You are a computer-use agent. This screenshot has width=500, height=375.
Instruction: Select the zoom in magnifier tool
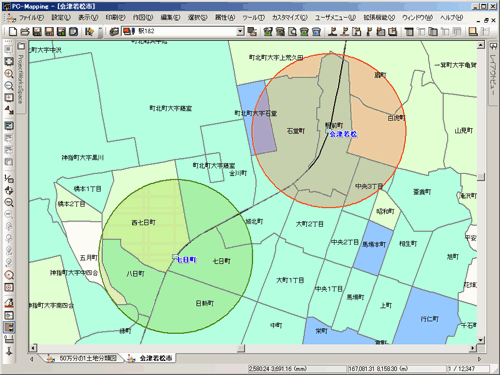point(9,74)
